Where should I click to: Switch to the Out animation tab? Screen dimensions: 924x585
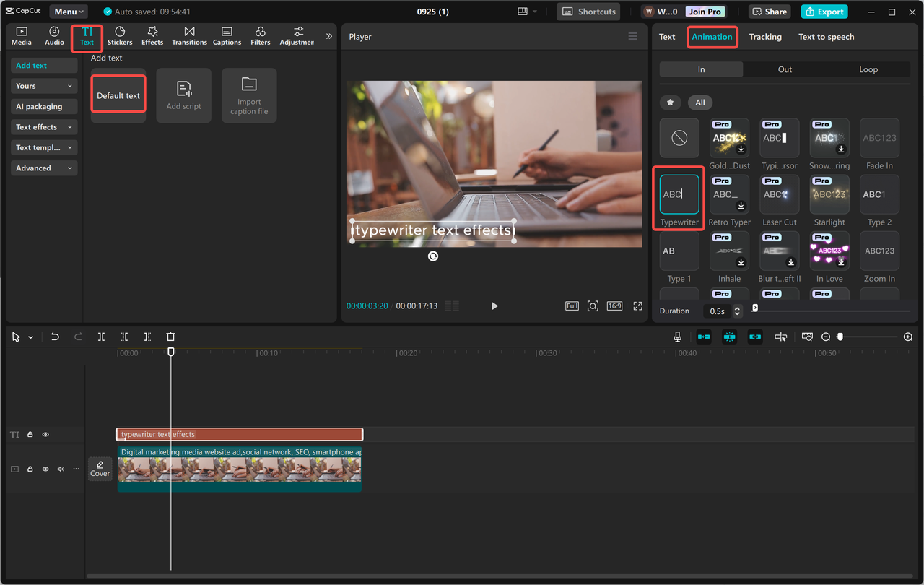coord(785,69)
